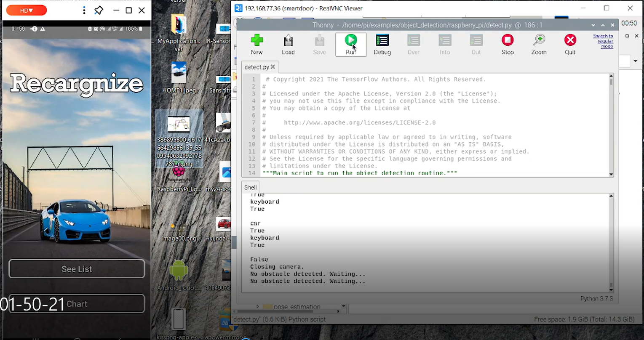Click the 'Closing camera.' shell line

coord(277,267)
